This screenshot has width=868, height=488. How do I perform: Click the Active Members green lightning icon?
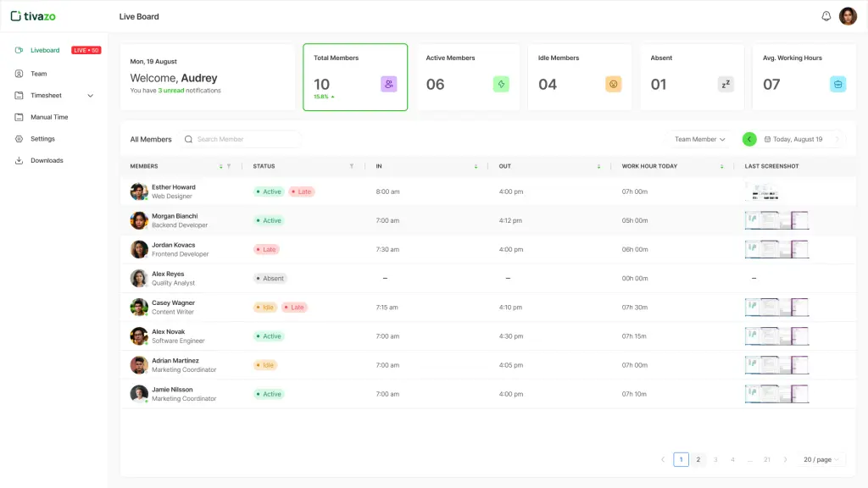(501, 84)
